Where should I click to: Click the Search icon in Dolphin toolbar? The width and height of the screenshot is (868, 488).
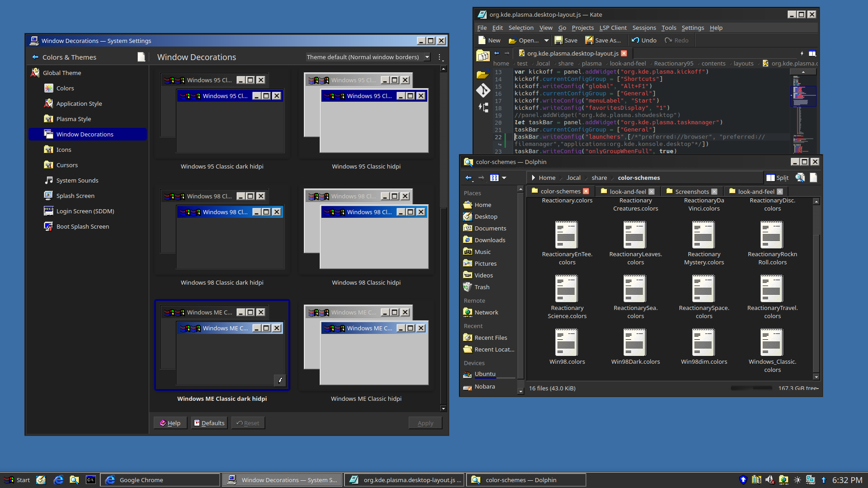pos(800,178)
